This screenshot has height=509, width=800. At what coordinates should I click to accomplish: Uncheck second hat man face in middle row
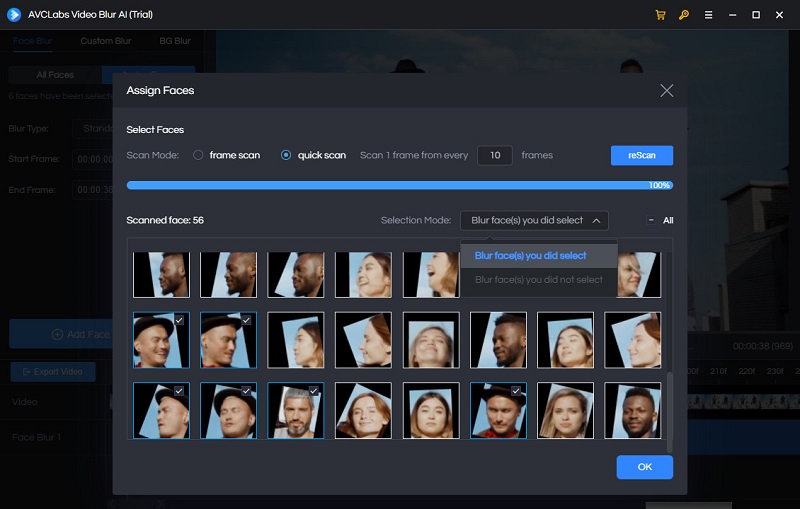246,320
